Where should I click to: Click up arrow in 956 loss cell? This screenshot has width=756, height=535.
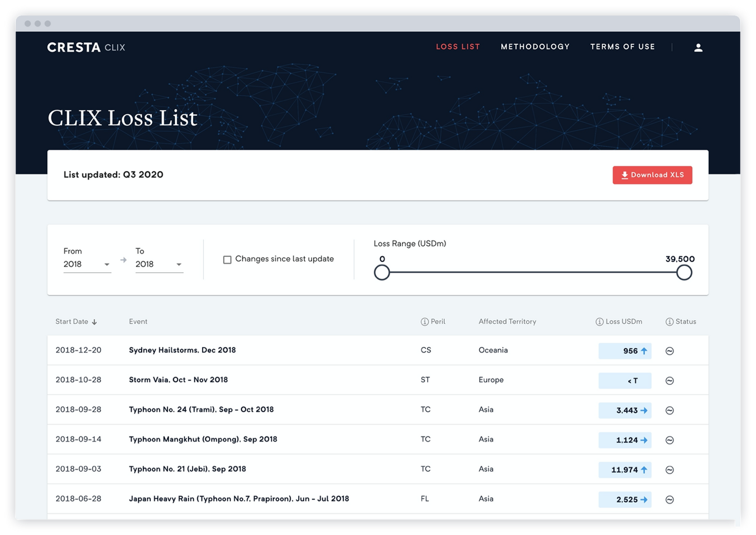(x=644, y=351)
